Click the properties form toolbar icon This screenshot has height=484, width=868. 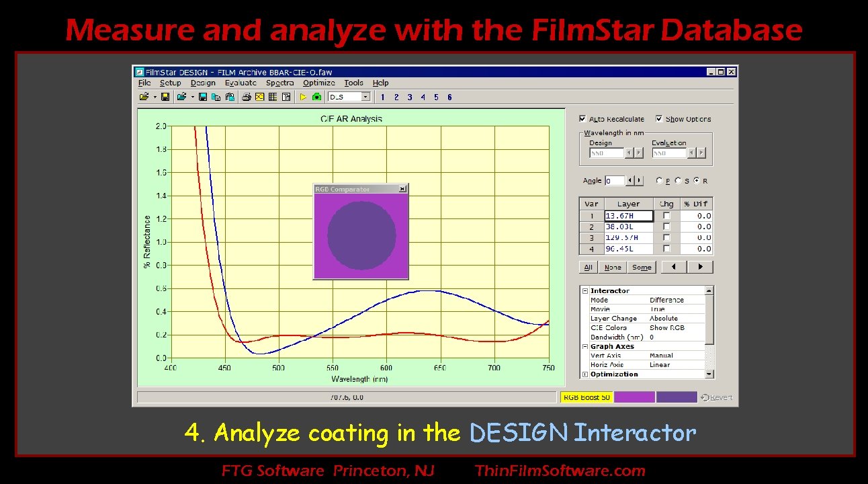pos(286,97)
